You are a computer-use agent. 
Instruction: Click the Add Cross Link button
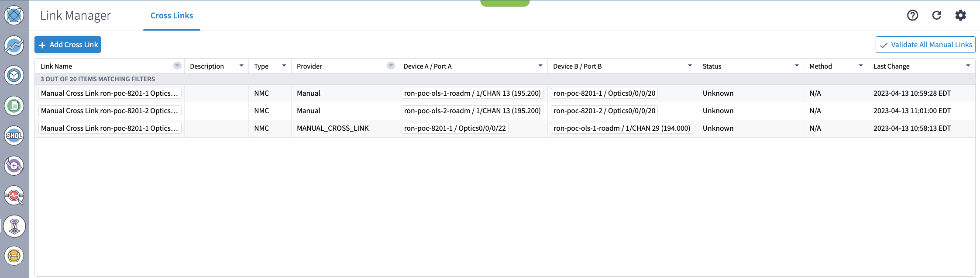pos(68,45)
